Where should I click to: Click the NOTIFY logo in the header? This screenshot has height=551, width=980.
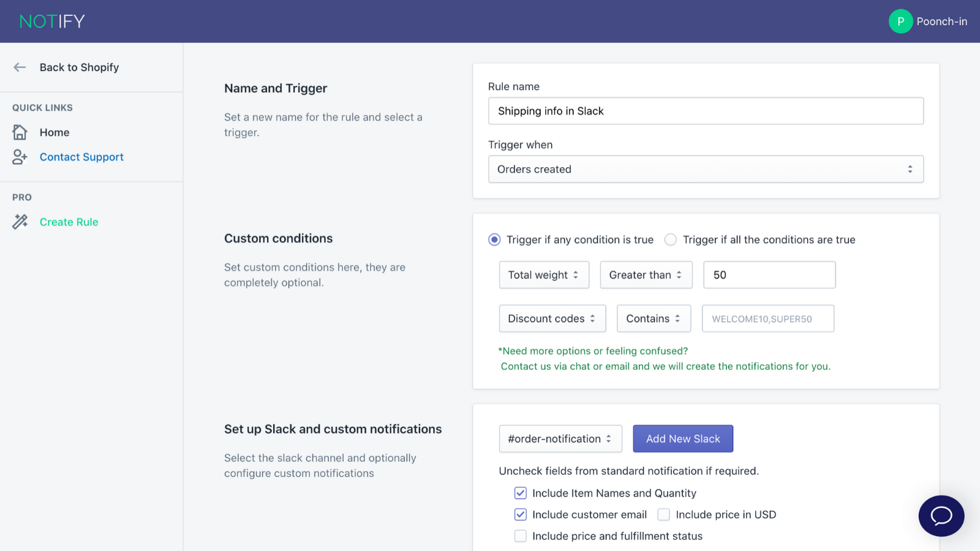pos(51,21)
